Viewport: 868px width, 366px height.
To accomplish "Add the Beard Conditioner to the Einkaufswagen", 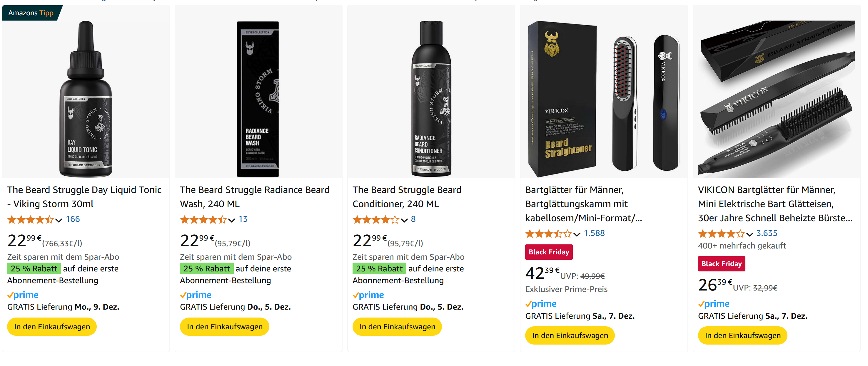I will point(397,327).
